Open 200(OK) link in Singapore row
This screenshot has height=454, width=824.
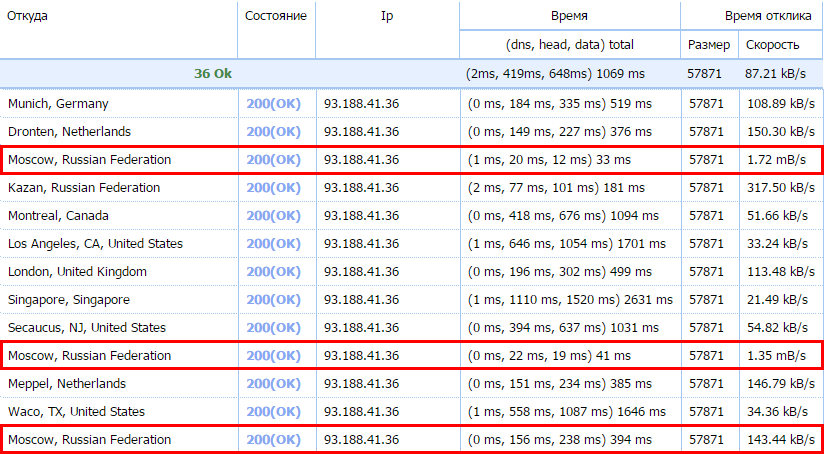click(273, 300)
